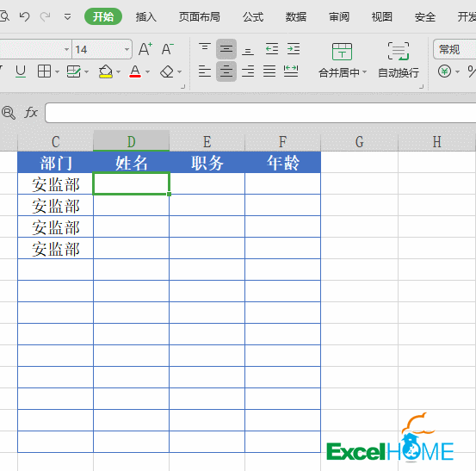Apply yellow fill color bucket

[x=105, y=71]
